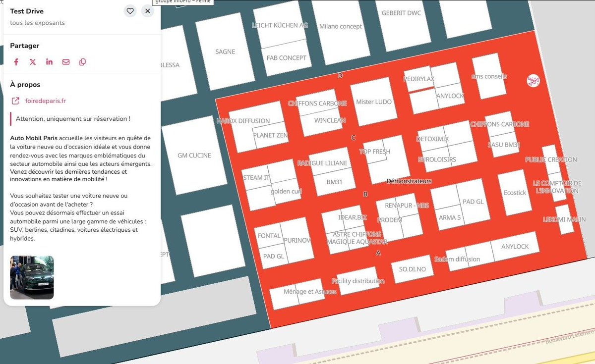Select the TOP FRESH booth

(375, 152)
